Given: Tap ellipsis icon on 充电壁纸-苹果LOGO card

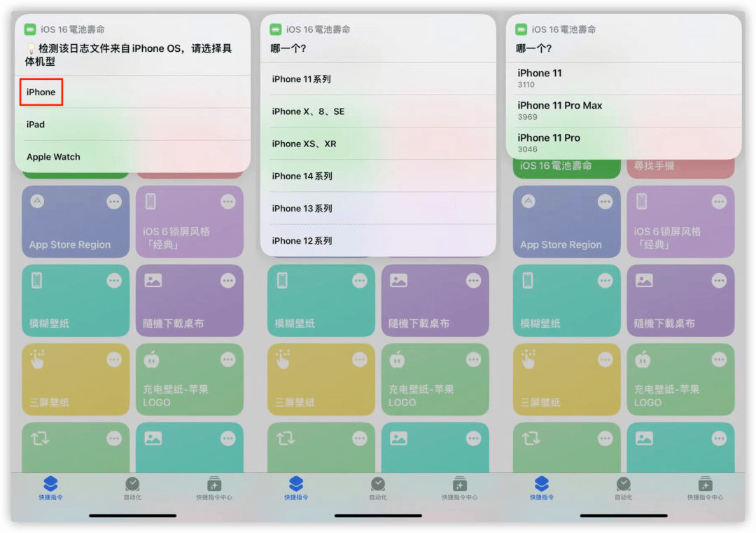Looking at the screenshot, I should pos(228,359).
